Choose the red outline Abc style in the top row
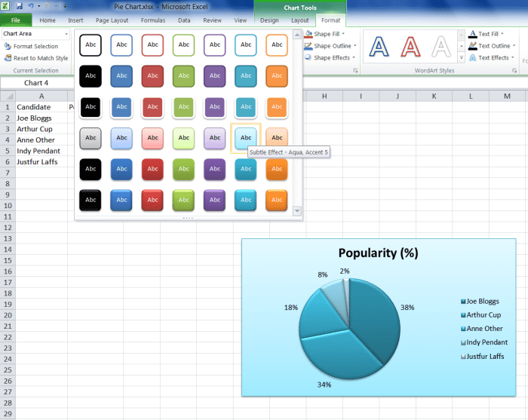The image size is (528, 420). 152,44
